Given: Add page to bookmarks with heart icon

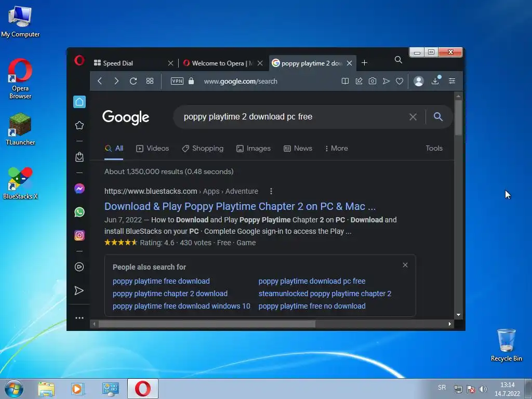Looking at the screenshot, I should 400,81.
